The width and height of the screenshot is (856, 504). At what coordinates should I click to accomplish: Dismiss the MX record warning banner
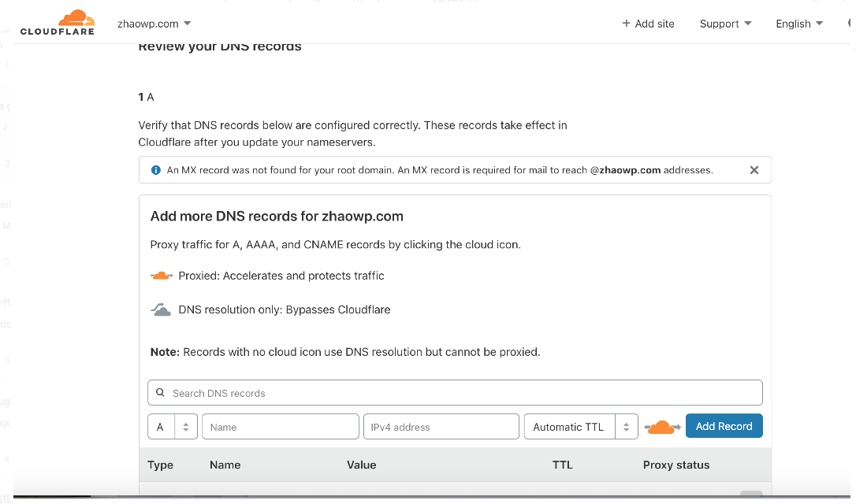(x=754, y=170)
